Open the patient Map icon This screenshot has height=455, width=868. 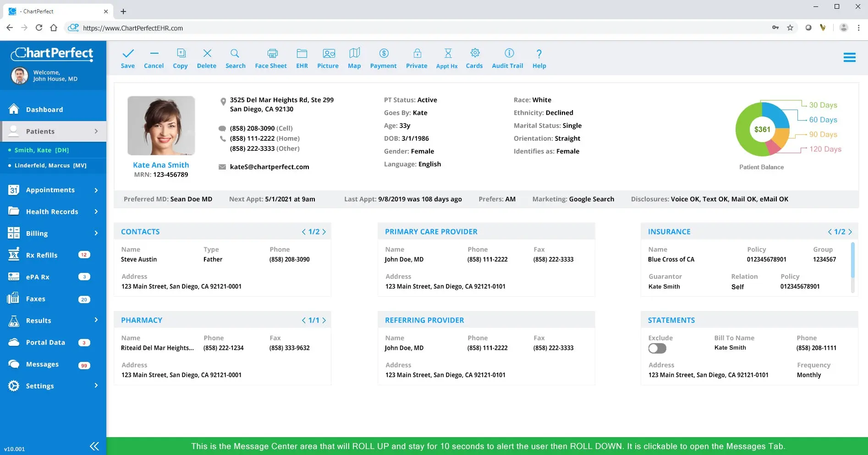[354, 58]
